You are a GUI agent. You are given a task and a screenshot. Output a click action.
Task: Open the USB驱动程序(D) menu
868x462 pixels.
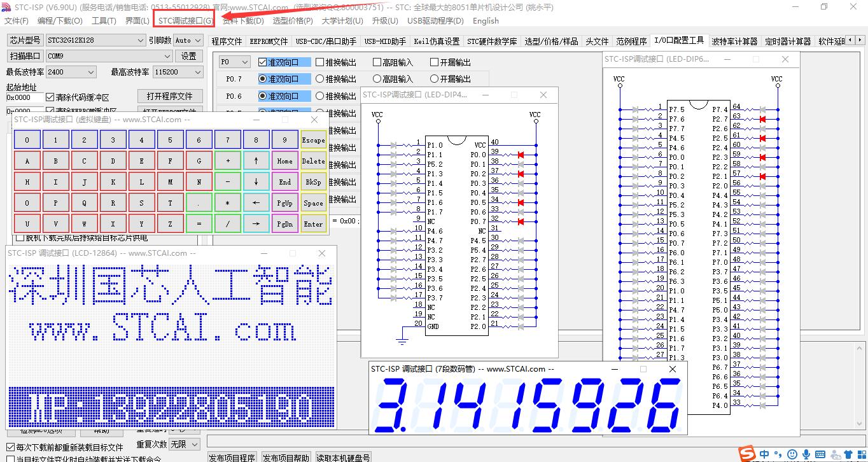tap(435, 20)
